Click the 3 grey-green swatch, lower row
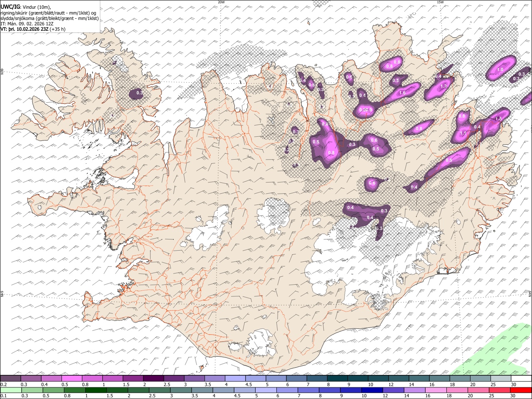Screen dimensions: 532x399 coord(181,390)
